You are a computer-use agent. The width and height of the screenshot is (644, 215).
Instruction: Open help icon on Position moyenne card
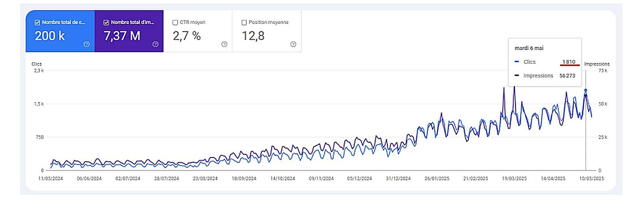click(293, 44)
